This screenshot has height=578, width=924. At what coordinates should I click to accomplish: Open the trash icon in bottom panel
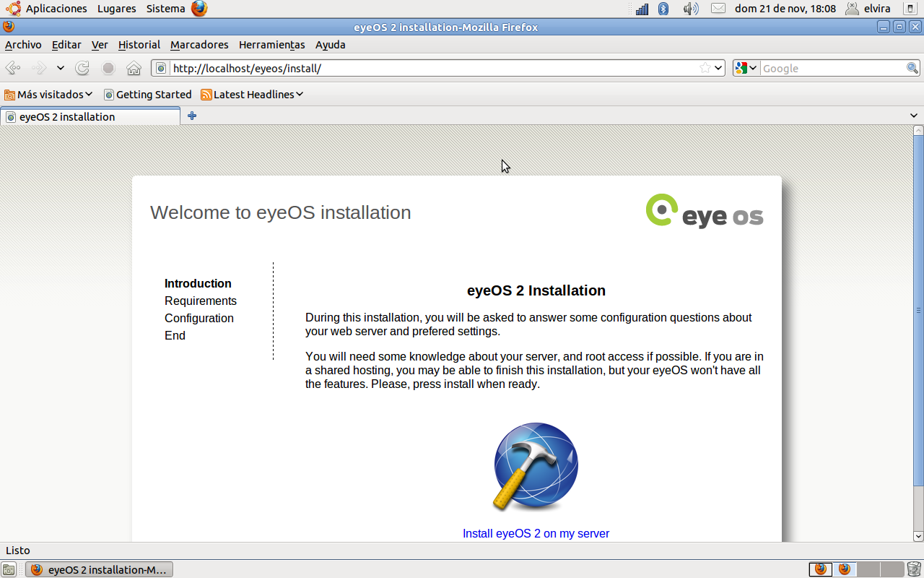click(915, 569)
